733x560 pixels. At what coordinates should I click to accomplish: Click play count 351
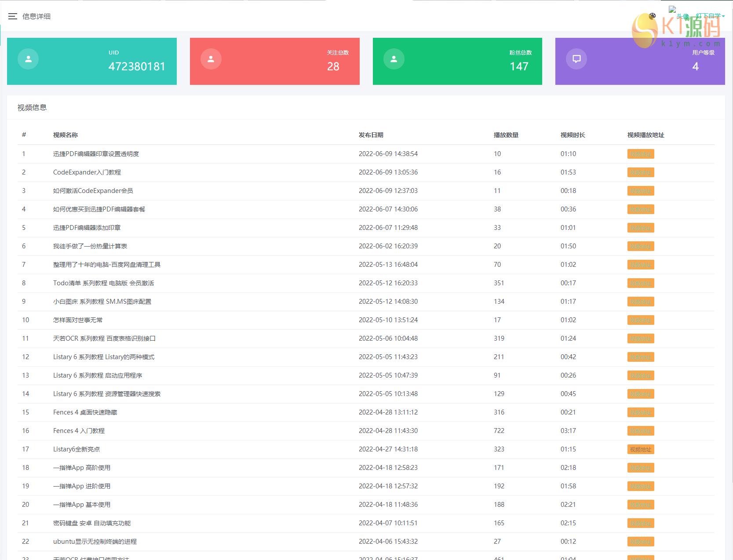click(499, 283)
